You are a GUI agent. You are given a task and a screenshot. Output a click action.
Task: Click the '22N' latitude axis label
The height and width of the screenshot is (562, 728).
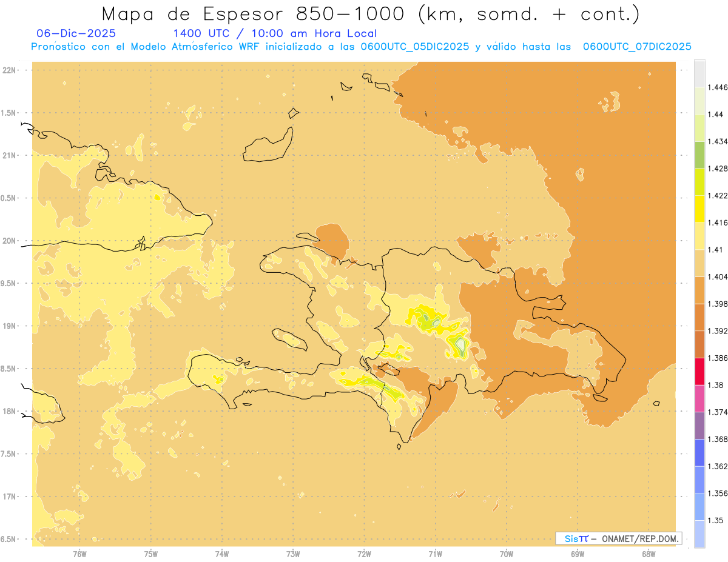(8, 70)
